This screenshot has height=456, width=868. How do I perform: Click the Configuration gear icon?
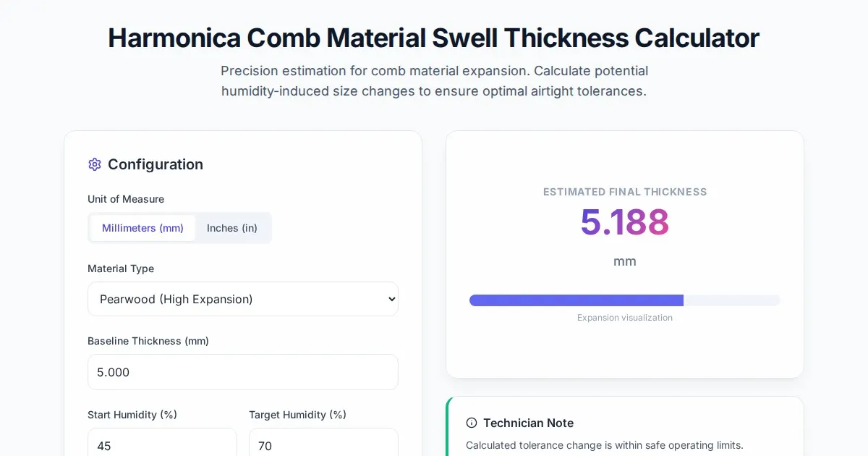click(x=95, y=164)
